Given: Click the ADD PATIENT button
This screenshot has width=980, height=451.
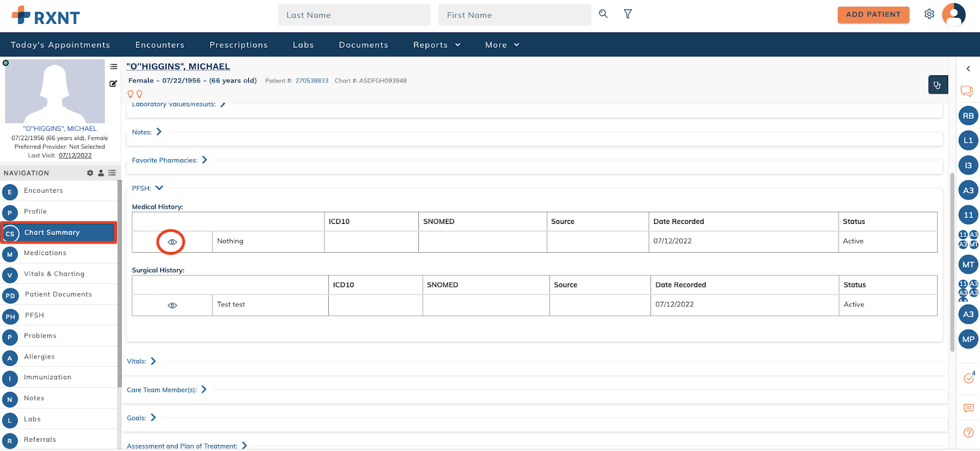Looking at the screenshot, I should 873,15.
